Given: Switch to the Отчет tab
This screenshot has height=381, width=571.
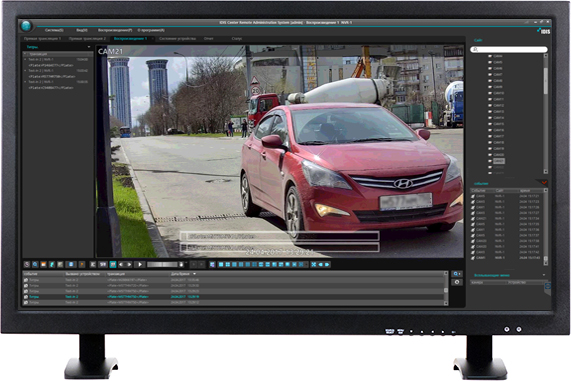Looking at the screenshot, I should 208,38.
